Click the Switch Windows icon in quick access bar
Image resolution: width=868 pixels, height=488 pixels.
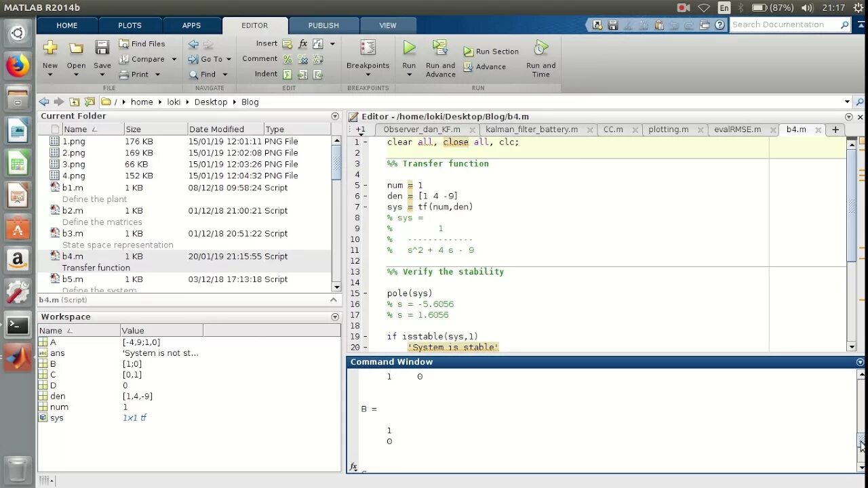tap(705, 25)
